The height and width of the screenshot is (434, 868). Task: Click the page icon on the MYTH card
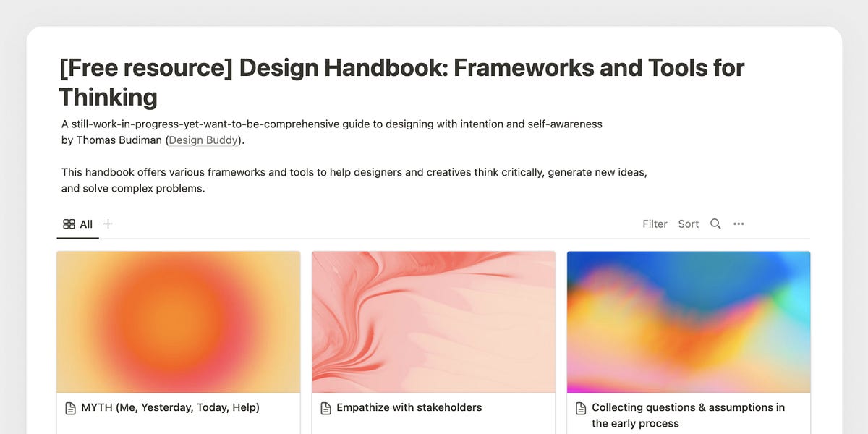[70, 407]
